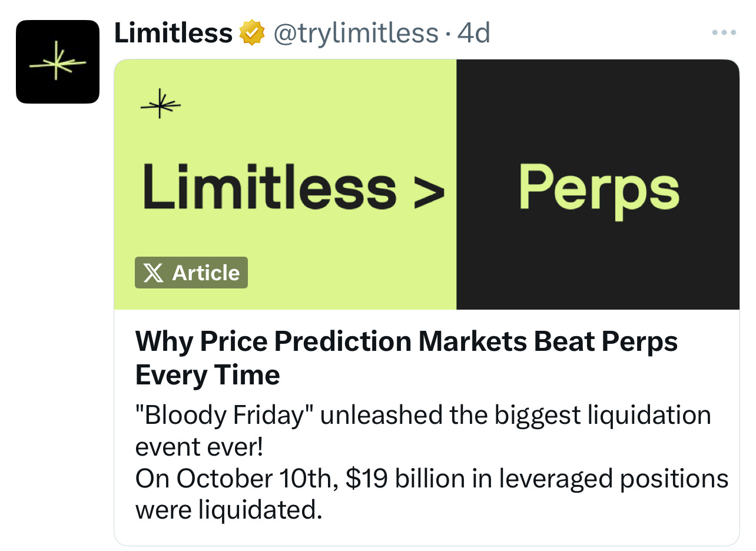This screenshot has width=756, height=551.
Task: Open article title "Why Price Prediction Markets"
Action: click(x=406, y=342)
